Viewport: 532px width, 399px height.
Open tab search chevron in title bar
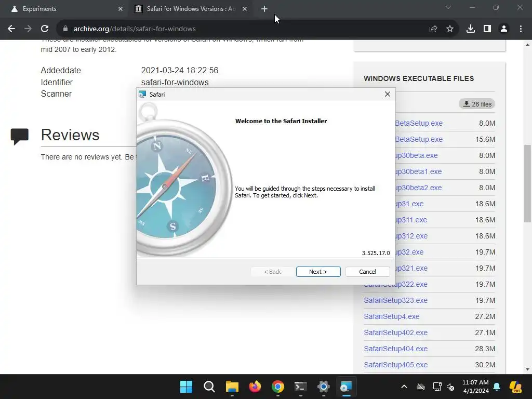pyautogui.click(x=448, y=7)
